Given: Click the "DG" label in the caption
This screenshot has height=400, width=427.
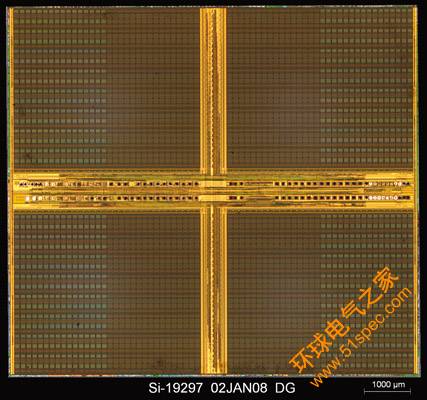Looking at the screenshot, I should pos(286,388).
